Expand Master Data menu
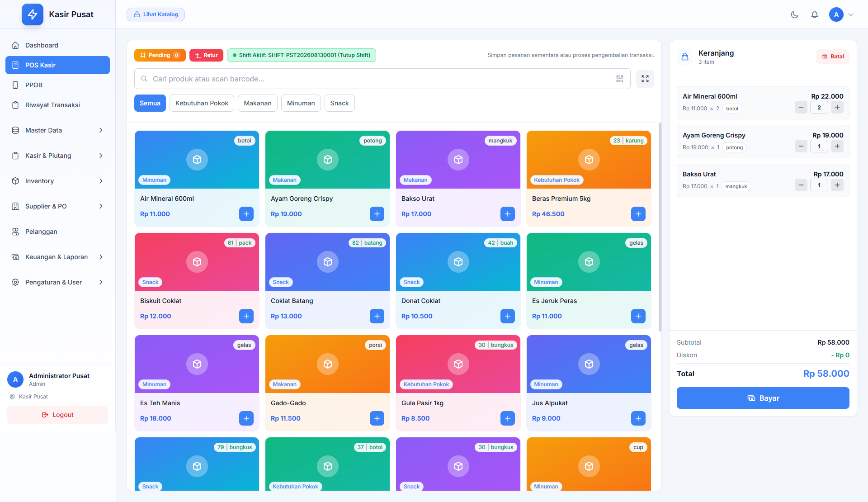The height and width of the screenshot is (502, 868). pyautogui.click(x=57, y=130)
